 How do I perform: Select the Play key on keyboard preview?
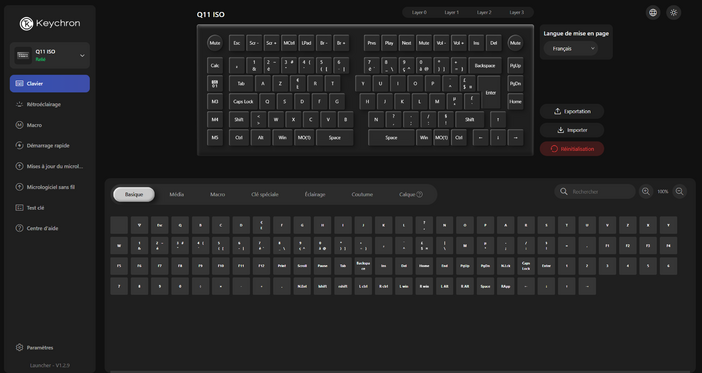[x=389, y=43]
